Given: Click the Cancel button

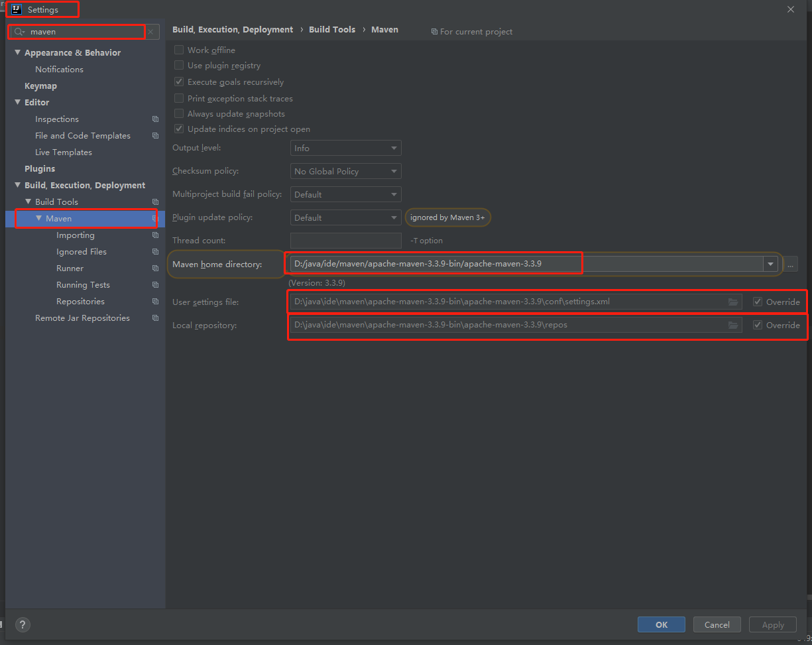Looking at the screenshot, I should click(x=717, y=624).
